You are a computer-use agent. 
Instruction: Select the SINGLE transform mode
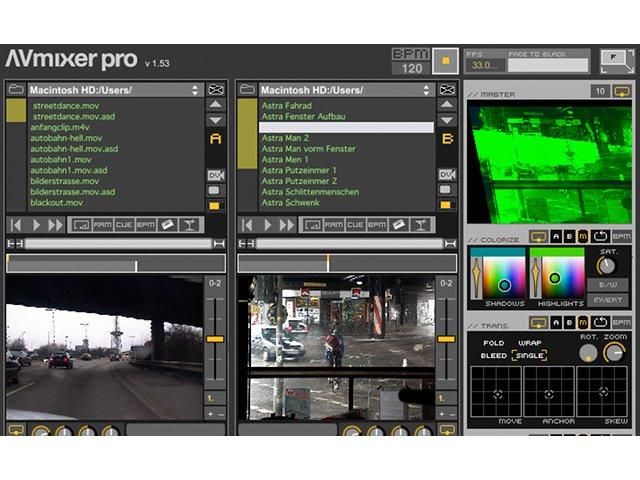click(x=529, y=356)
